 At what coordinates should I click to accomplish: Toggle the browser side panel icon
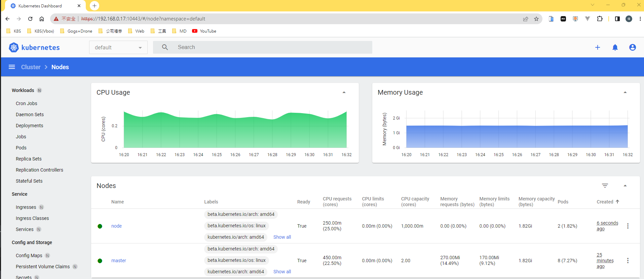pos(617,19)
